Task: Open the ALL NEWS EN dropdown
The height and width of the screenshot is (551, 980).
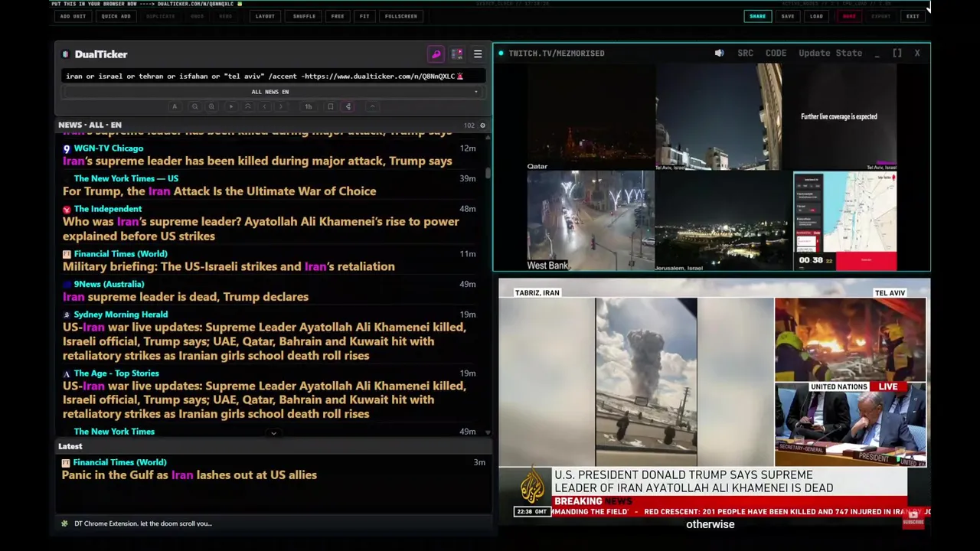Action: [x=272, y=92]
